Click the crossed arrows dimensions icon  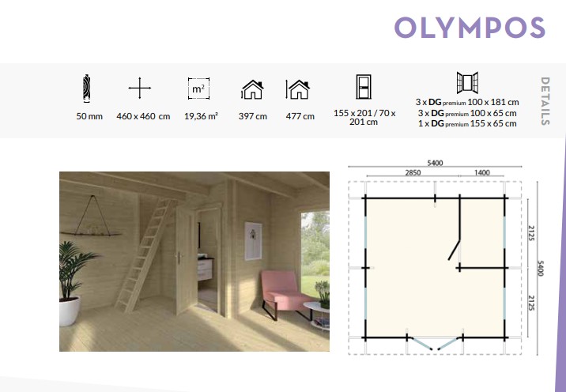(140, 88)
